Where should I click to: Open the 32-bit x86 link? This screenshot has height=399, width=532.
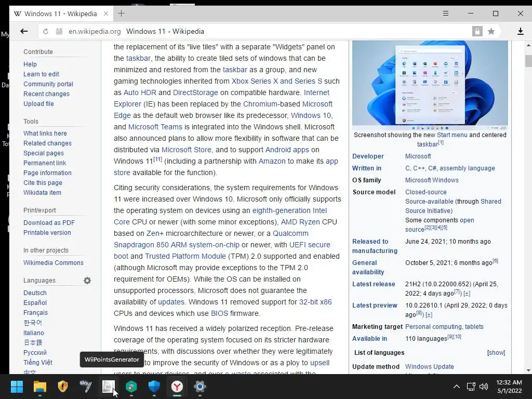click(x=315, y=302)
